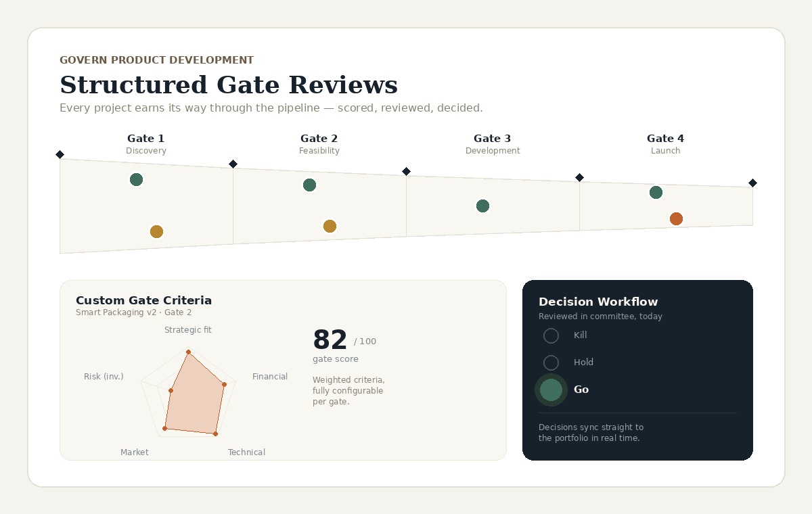Click the amber project dot in Gate 2
This screenshot has width=812, height=514.
tap(330, 227)
